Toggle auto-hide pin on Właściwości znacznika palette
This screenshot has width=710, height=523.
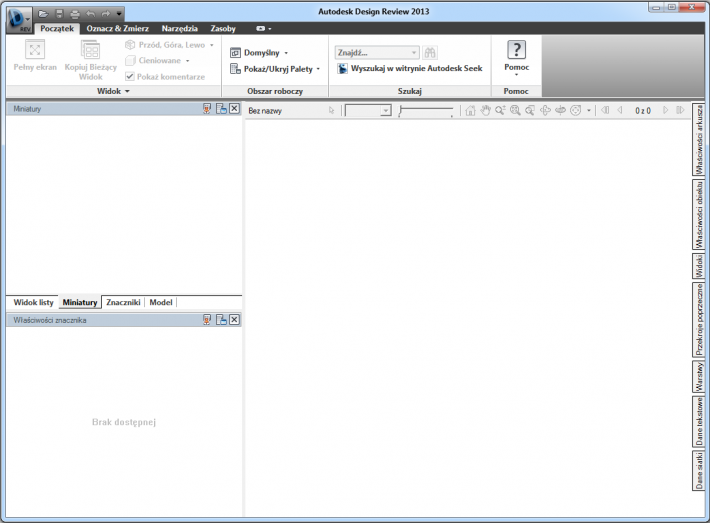tap(207, 320)
